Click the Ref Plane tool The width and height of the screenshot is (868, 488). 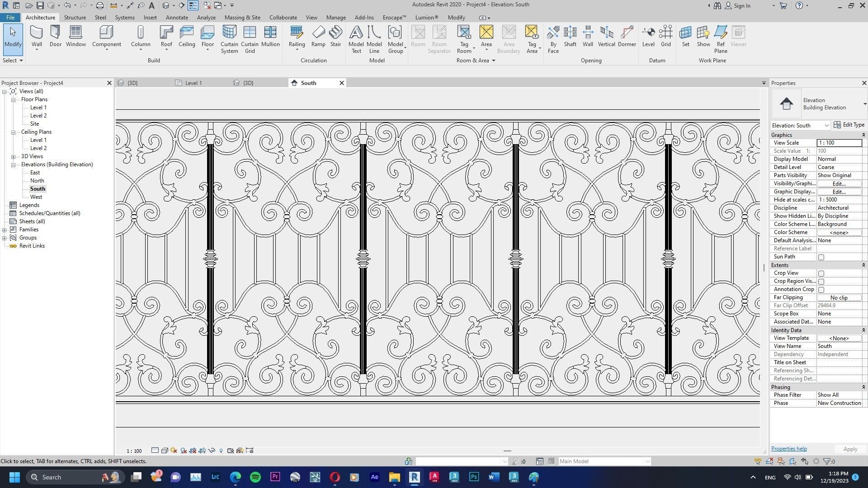[x=721, y=40]
